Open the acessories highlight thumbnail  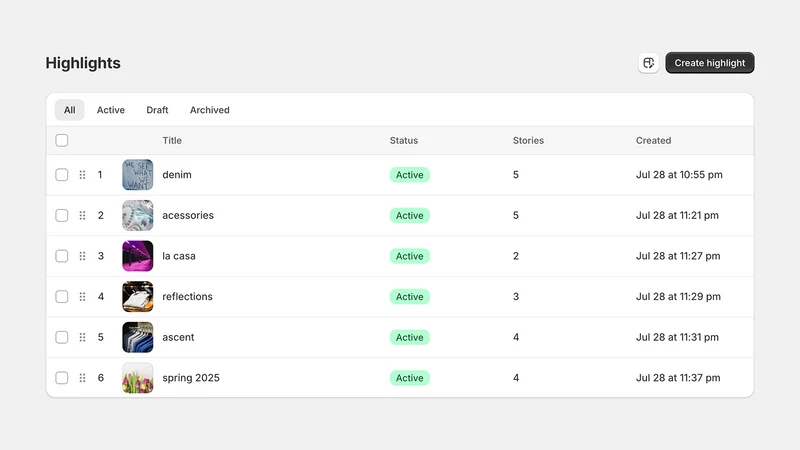pos(138,215)
